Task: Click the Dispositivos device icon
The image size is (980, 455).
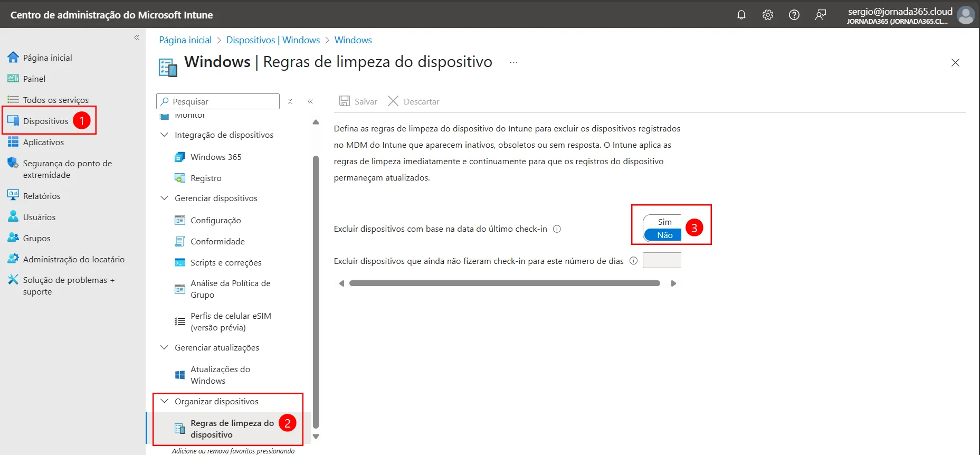Action: tap(13, 120)
